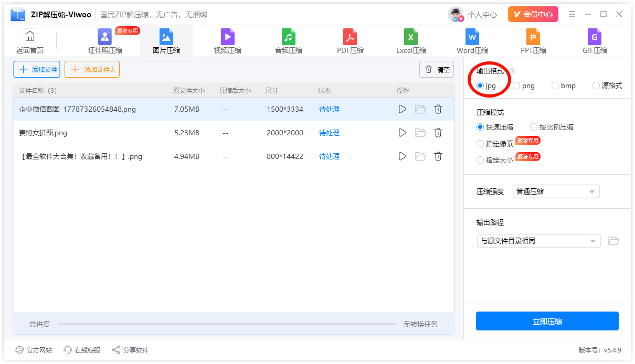Click the help question mark beside 输出格式
Image resolution: width=635 pixels, height=364 pixels.
(512, 71)
